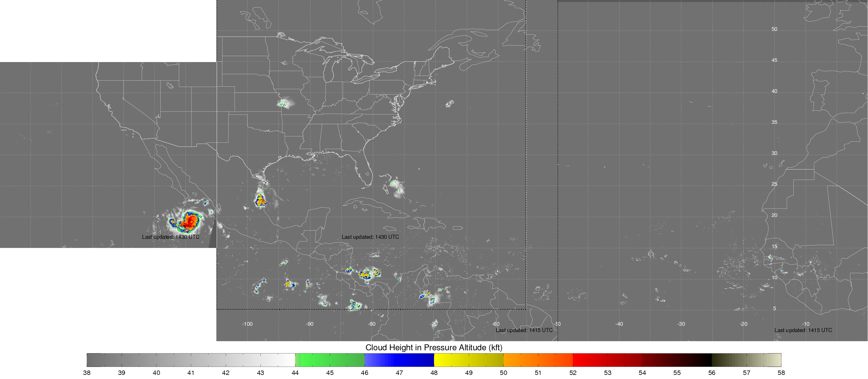Click the cloud cluster over the Bahamas
Image resolution: width=868 pixels, height=379 pixels.
[397, 186]
